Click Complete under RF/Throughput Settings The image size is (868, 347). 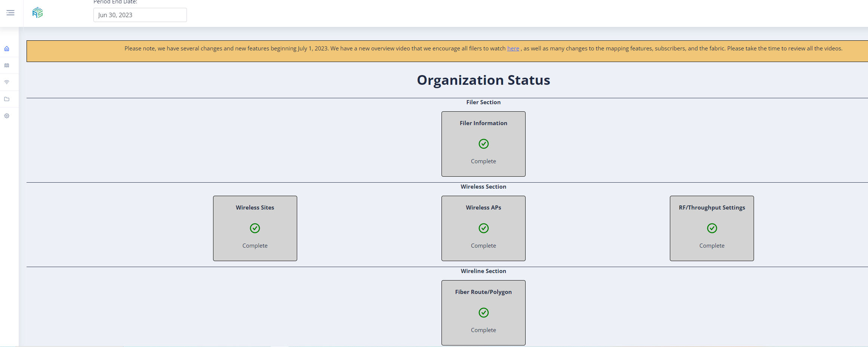point(712,246)
